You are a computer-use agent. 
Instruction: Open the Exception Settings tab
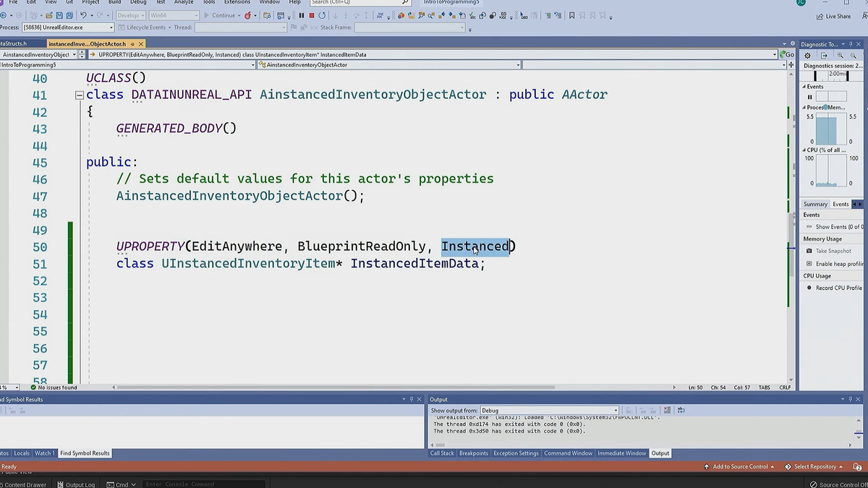(x=516, y=453)
